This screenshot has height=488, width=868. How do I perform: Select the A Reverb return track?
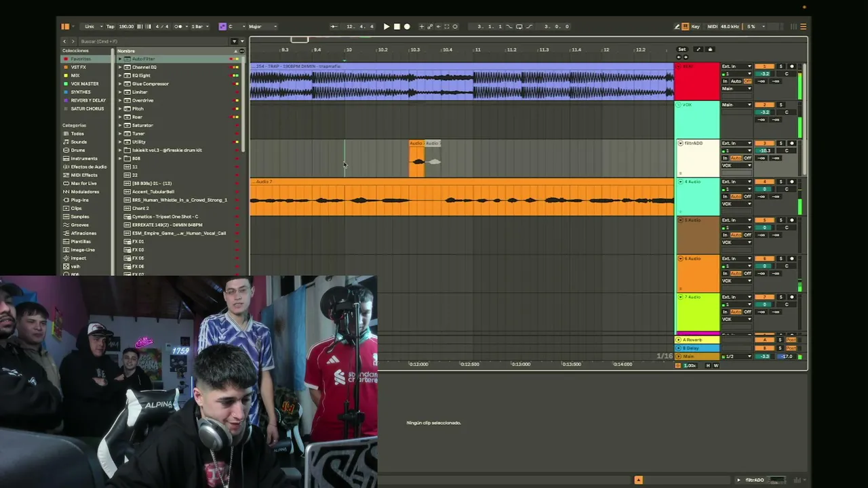[697, 340]
